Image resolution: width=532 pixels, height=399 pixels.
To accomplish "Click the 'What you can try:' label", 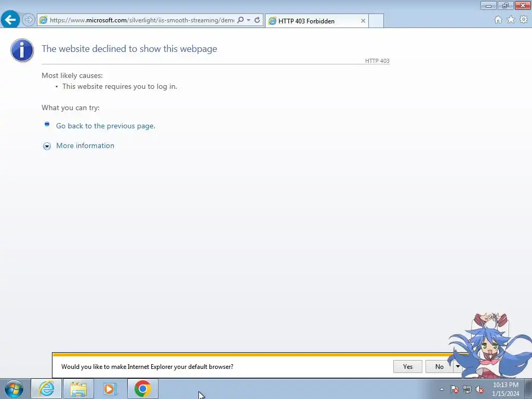I will pyautogui.click(x=71, y=108).
